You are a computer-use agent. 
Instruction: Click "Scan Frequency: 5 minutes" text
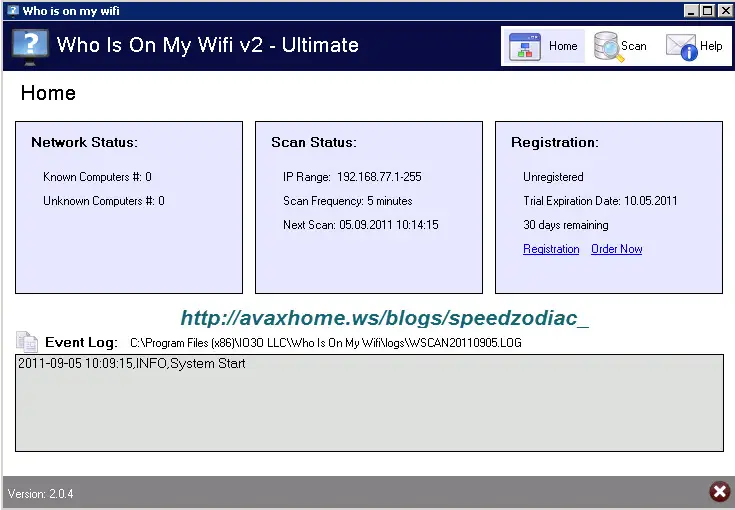(x=347, y=201)
